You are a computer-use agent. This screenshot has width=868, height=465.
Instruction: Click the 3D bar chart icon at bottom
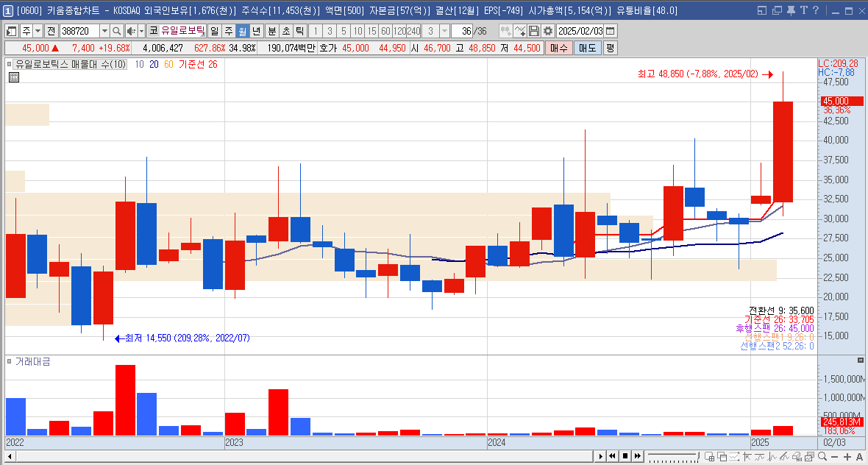click(x=797, y=456)
